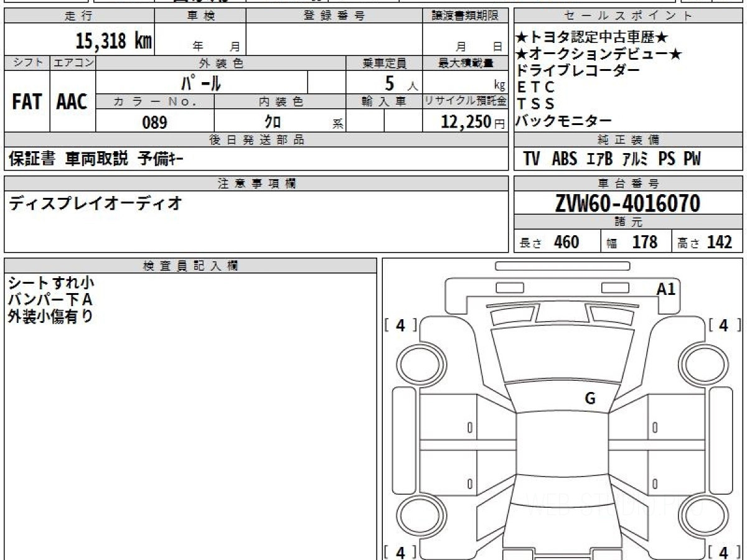This screenshot has width=747, height=560.
Task: Click the length value 460
Action: (x=566, y=242)
